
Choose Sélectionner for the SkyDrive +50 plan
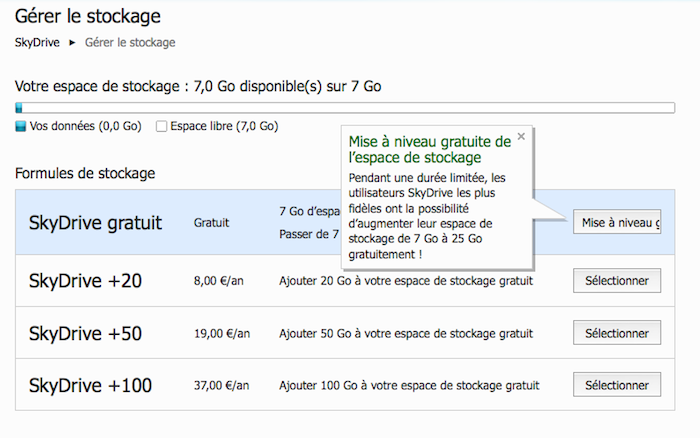click(617, 333)
